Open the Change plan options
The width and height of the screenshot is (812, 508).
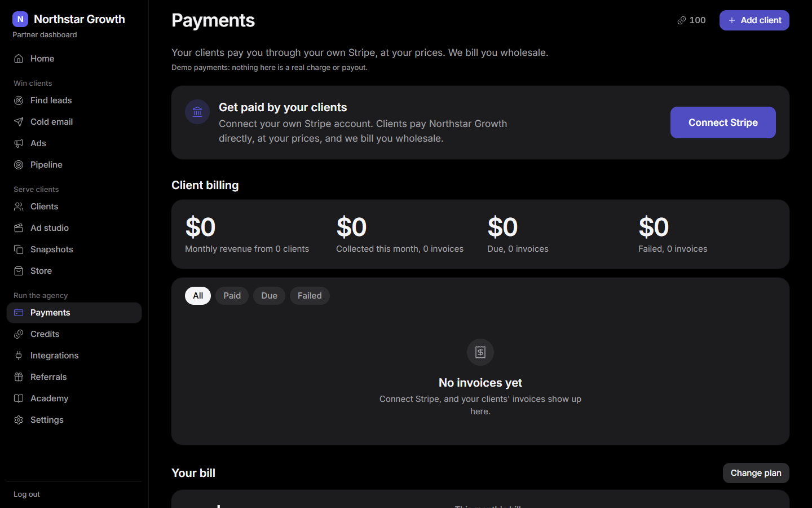pos(756,473)
